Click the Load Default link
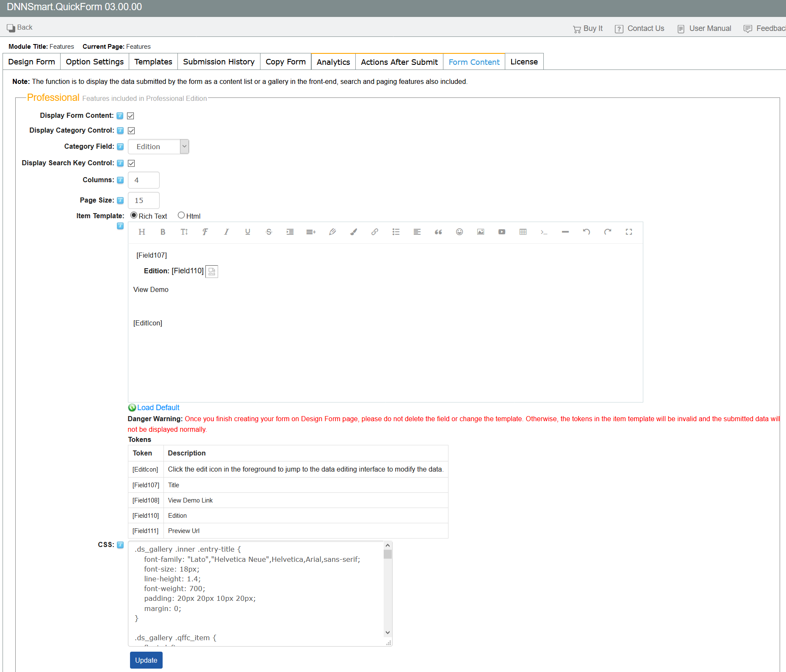 pos(158,408)
